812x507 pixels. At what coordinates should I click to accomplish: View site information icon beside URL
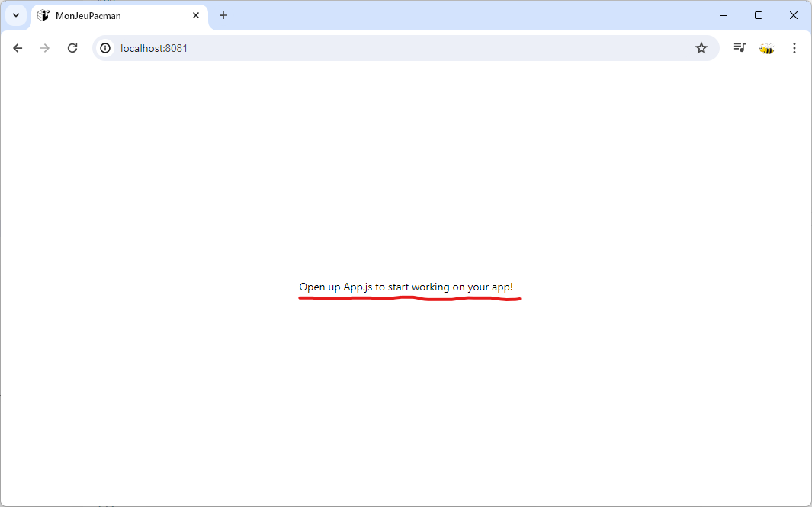coord(105,48)
